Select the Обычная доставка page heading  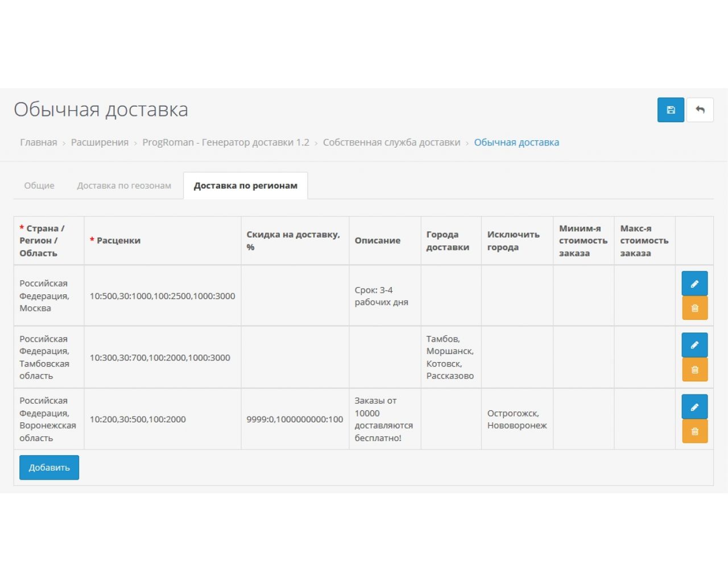pyautogui.click(x=101, y=109)
